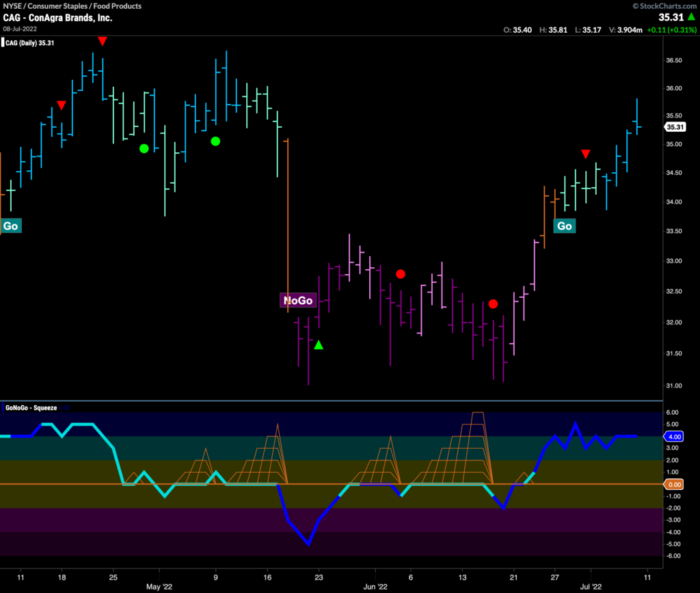
Task: Click the V: 3.904m volume value
Action: tap(625, 30)
